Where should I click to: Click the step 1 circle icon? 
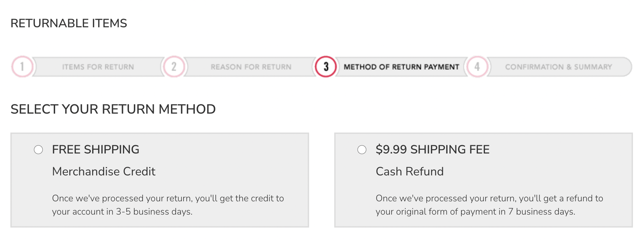[x=22, y=67]
